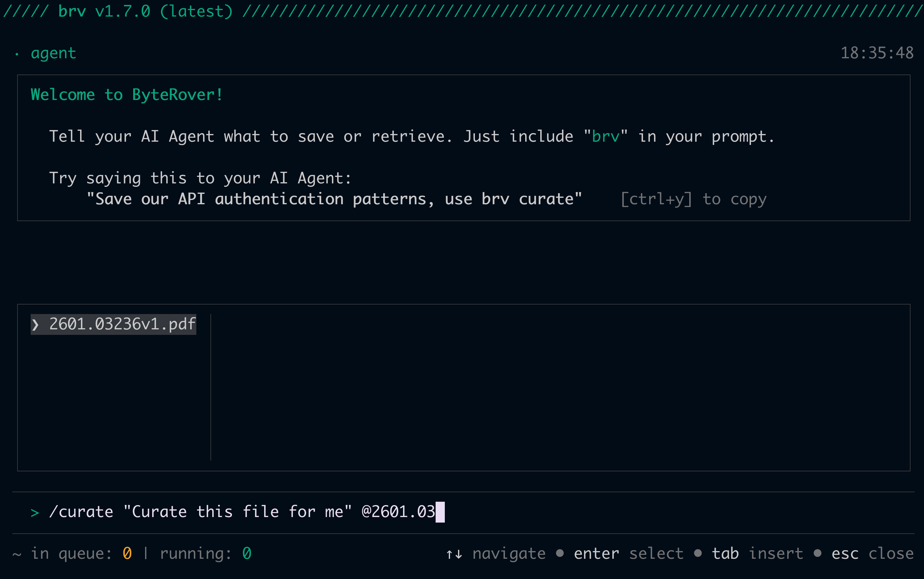Image resolution: width=924 pixels, height=579 pixels.
Task: Click the ctrl+y to copy hint
Action: 693,199
